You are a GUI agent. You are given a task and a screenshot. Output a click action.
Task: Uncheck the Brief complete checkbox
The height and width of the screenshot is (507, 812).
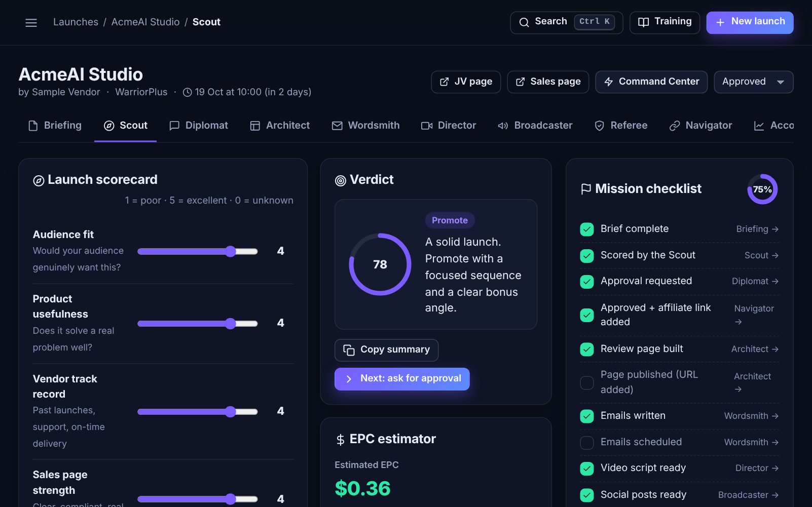coord(587,229)
